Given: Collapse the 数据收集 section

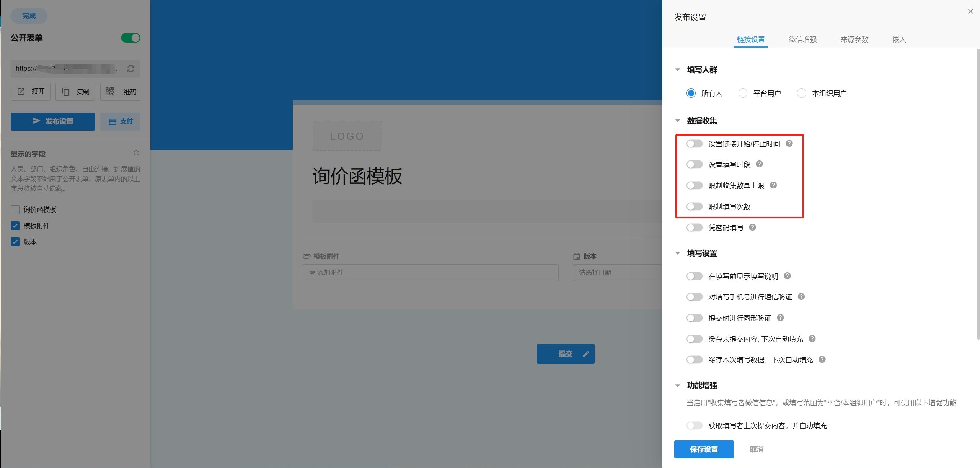Looking at the screenshot, I should point(678,120).
